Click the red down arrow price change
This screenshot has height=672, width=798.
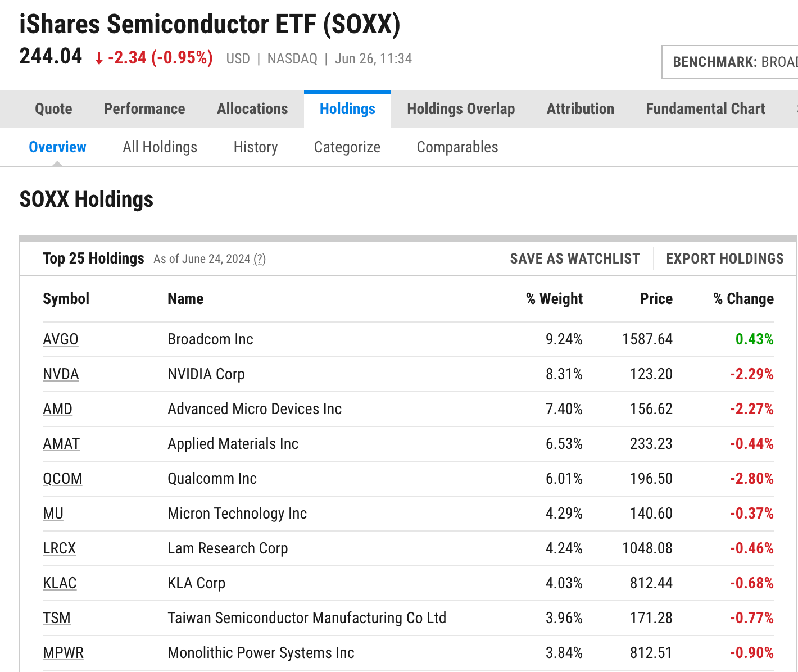pyautogui.click(x=153, y=58)
